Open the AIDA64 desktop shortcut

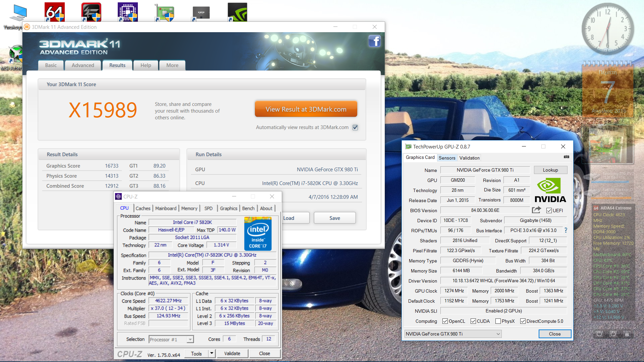(x=55, y=12)
